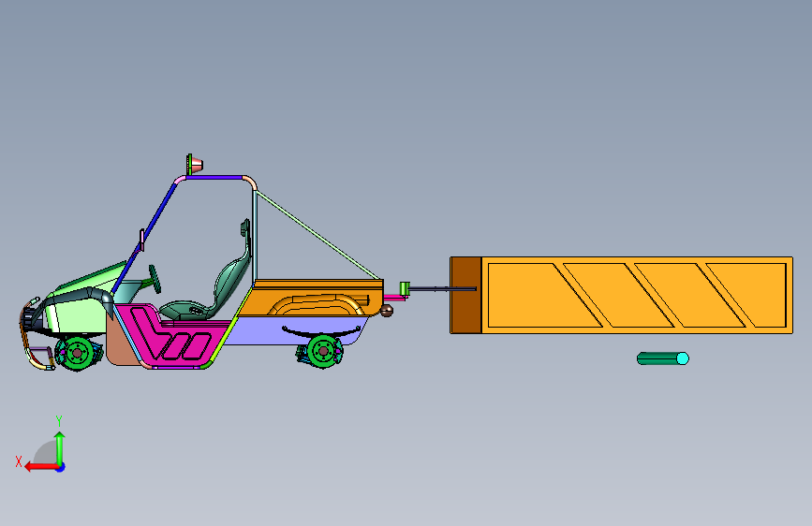
Task: Select the beacon light on the roof
Action: pyautogui.click(x=194, y=165)
